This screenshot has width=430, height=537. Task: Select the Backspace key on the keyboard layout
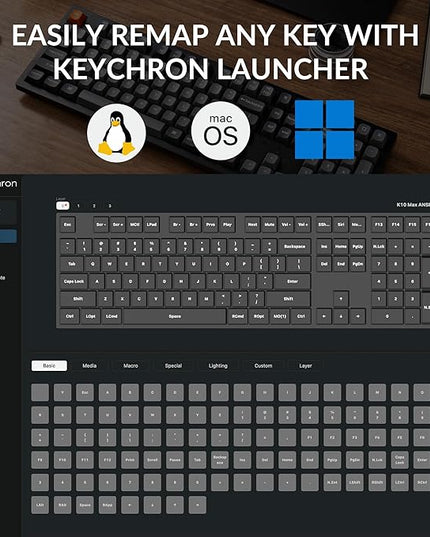294,246
